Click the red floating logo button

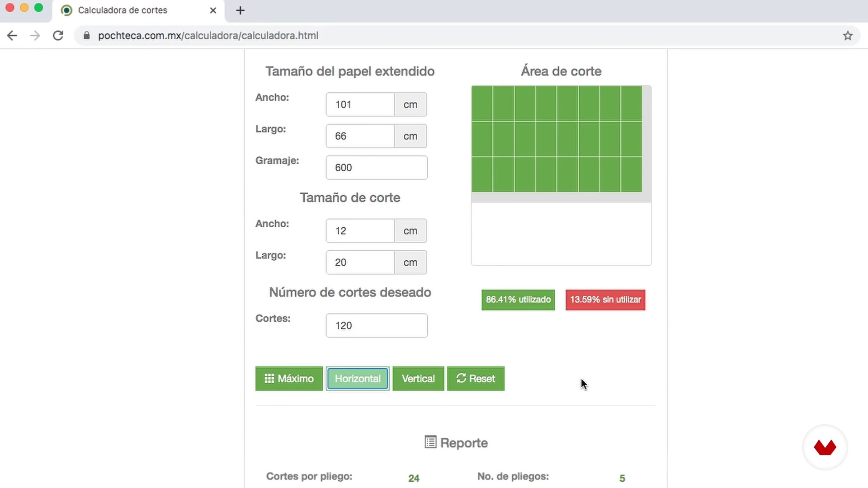click(x=825, y=447)
